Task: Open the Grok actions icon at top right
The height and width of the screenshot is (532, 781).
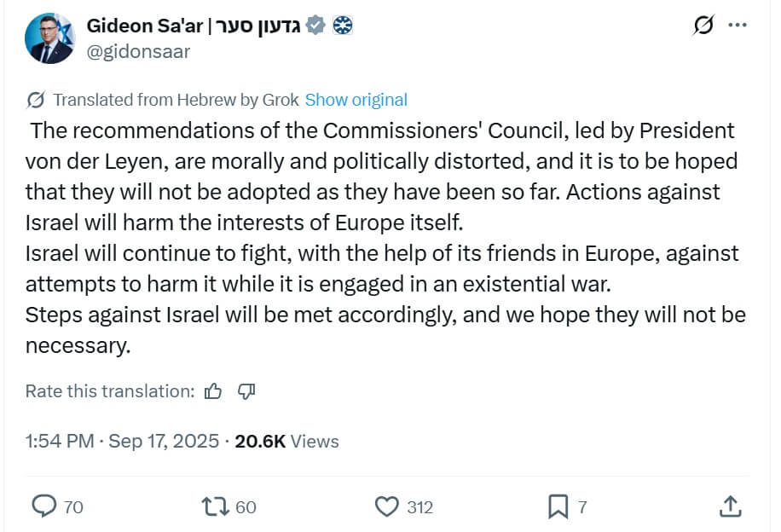Action: 703,26
